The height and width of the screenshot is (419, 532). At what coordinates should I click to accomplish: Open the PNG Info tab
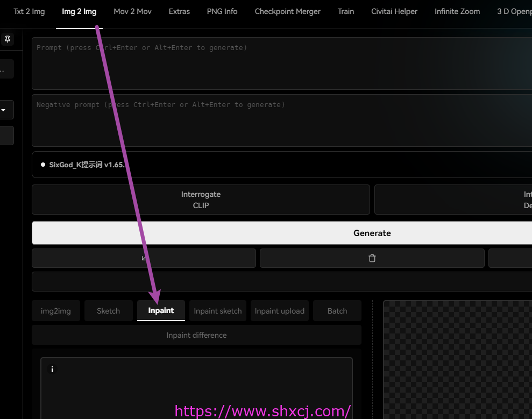click(x=222, y=11)
